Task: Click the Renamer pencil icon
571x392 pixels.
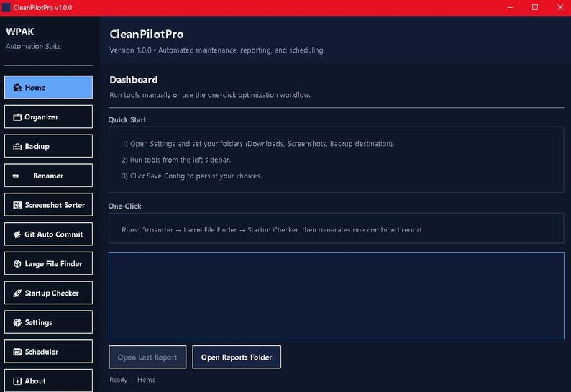Action: coord(16,176)
